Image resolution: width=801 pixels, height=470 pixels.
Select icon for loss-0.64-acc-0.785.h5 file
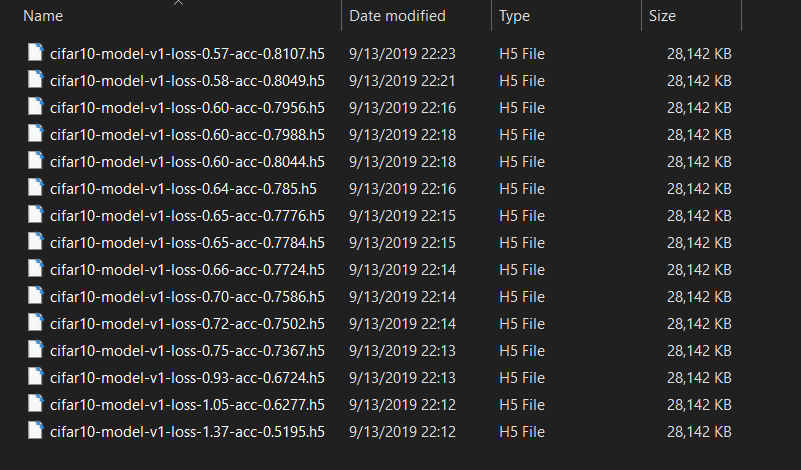pos(35,187)
